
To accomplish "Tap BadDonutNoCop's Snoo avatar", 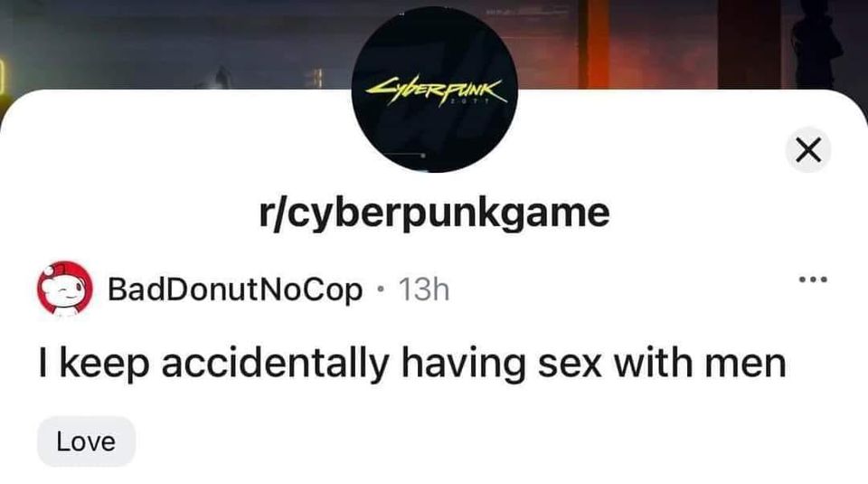I will click(x=65, y=289).
